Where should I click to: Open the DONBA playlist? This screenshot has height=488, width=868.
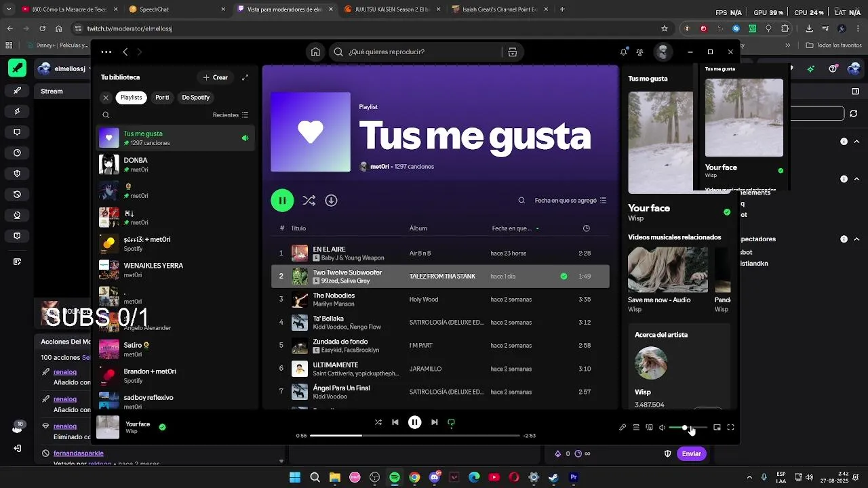click(175, 164)
